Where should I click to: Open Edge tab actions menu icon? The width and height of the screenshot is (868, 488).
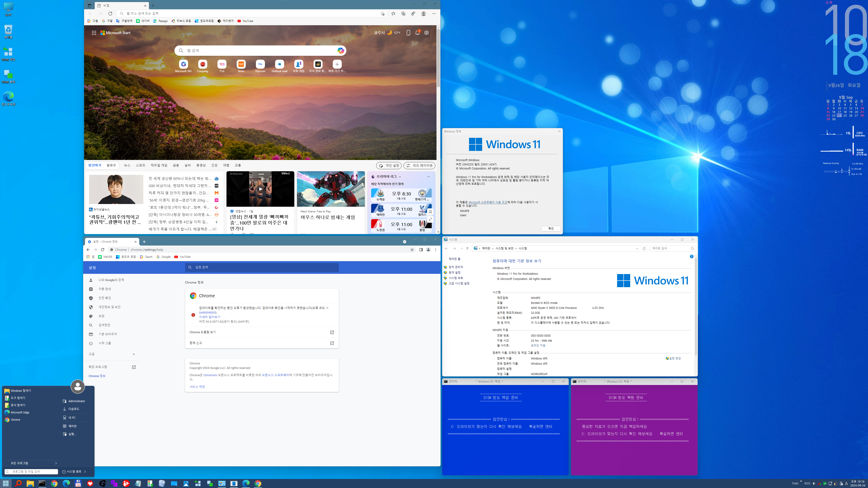pyautogui.click(x=89, y=5)
